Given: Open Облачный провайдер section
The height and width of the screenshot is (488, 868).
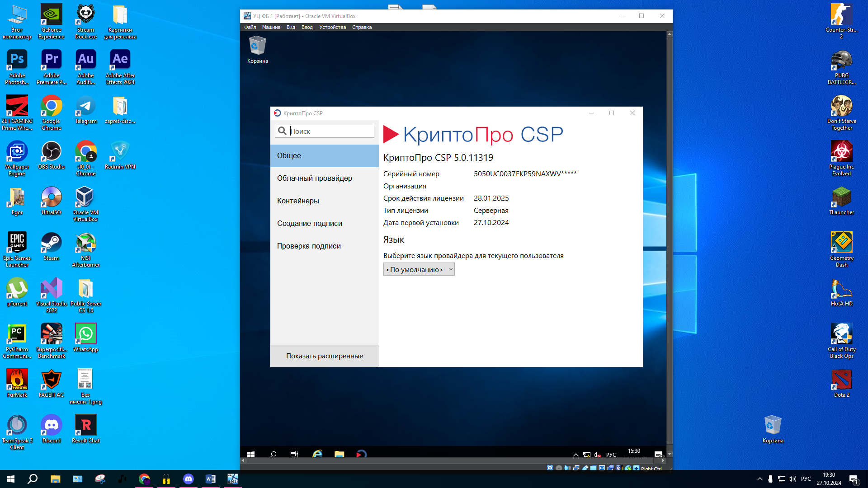Looking at the screenshot, I should (325, 178).
